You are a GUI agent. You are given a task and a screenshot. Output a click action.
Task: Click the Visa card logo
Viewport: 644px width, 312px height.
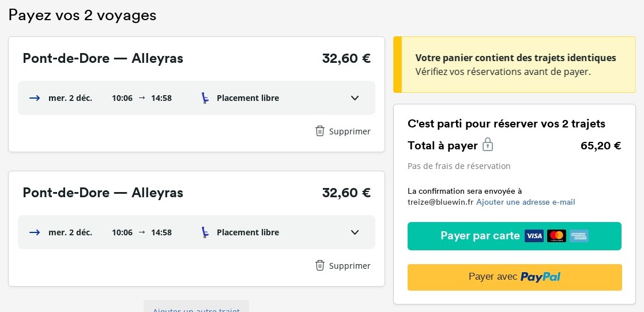(534, 236)
